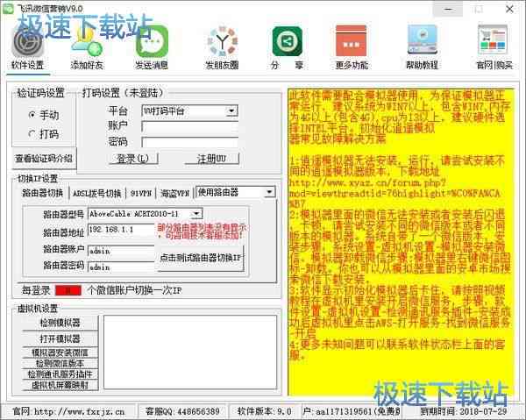Click the 登录(L) button
Image resolution: width=526 pixels, height=420 pixels.
coord(133,159)
